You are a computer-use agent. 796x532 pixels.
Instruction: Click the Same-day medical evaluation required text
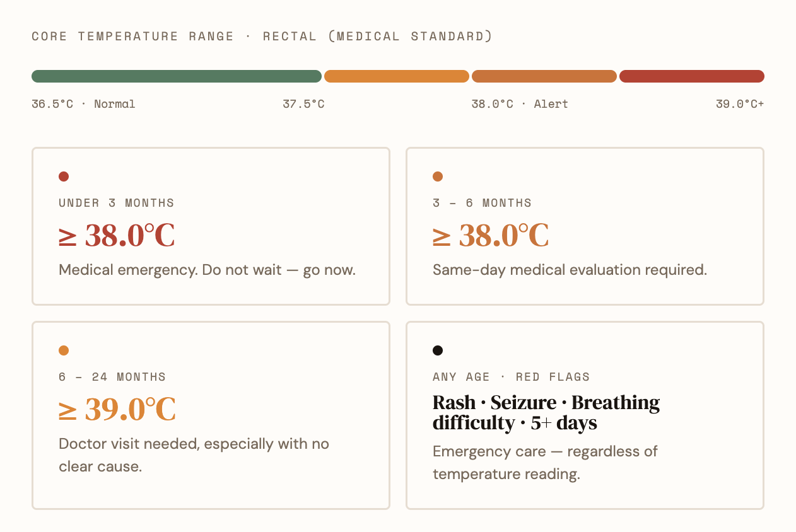(570, 270)
